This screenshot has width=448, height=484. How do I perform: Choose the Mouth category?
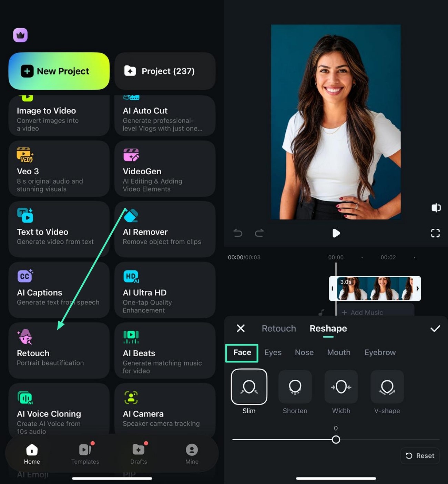coord(339,352)
